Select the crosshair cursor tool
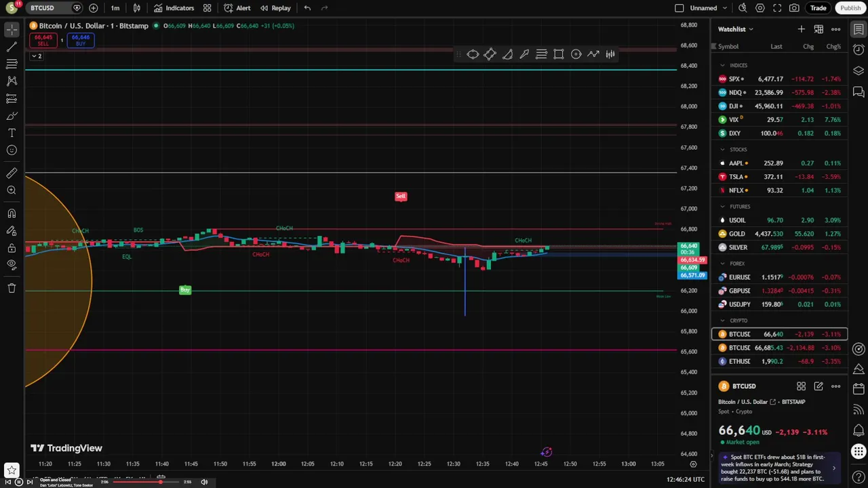This screenshot has width=868, height=488. 12,30
